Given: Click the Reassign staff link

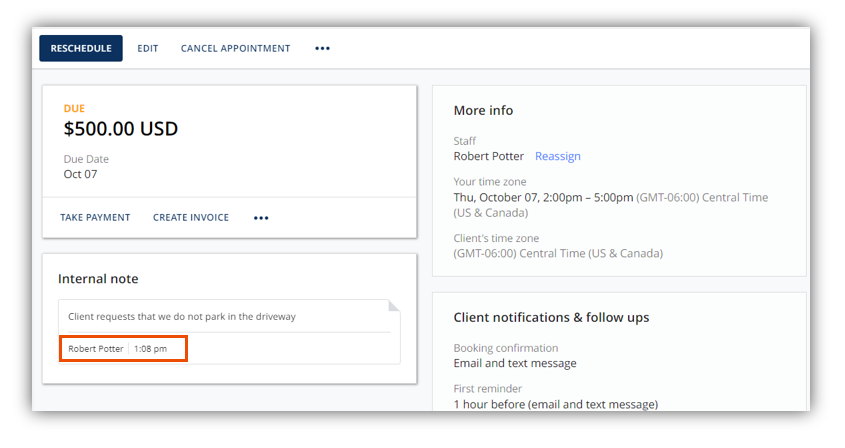Looking at the screenshot, I should tap(558, 156).
